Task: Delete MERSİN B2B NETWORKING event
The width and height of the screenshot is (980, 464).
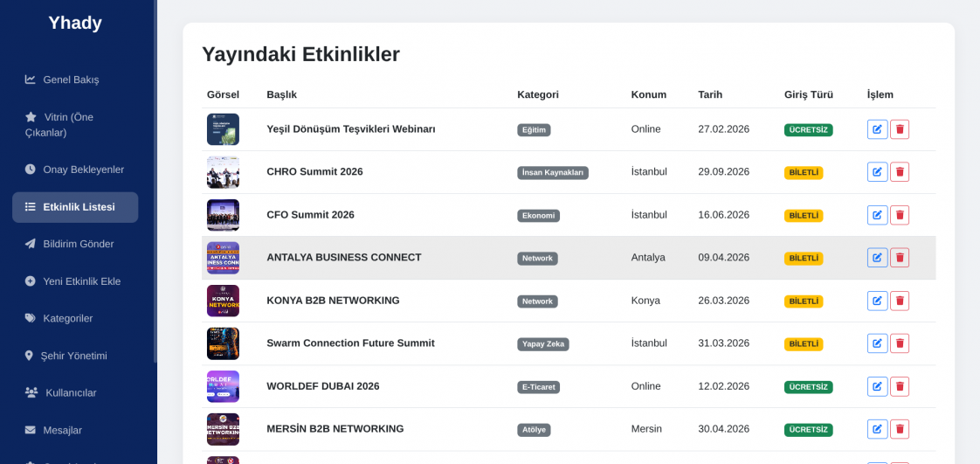Action: 900,429
